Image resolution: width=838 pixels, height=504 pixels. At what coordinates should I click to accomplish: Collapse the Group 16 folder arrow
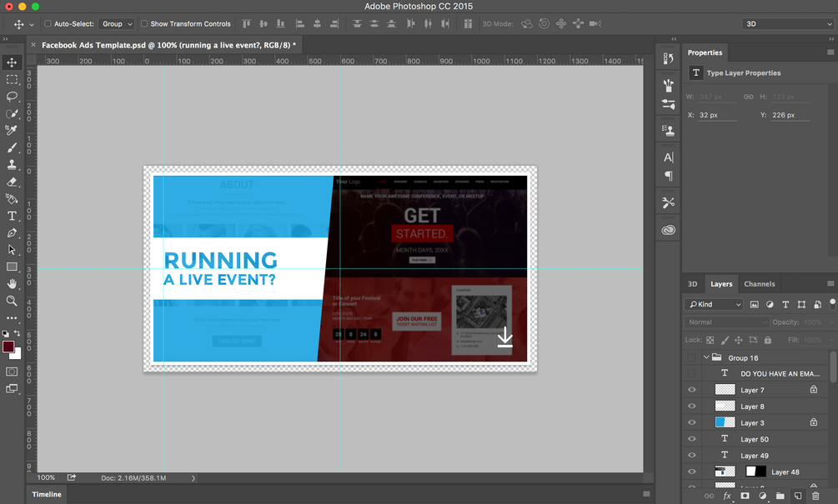tap(706, 357)
